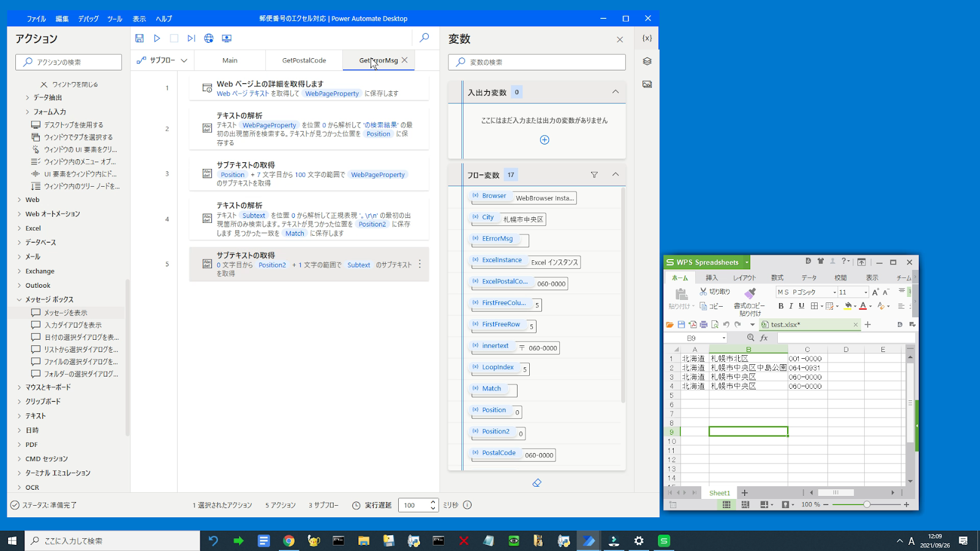
Task: Toggle the variables {x} panel icon
Action: click(x=647, y=38)
